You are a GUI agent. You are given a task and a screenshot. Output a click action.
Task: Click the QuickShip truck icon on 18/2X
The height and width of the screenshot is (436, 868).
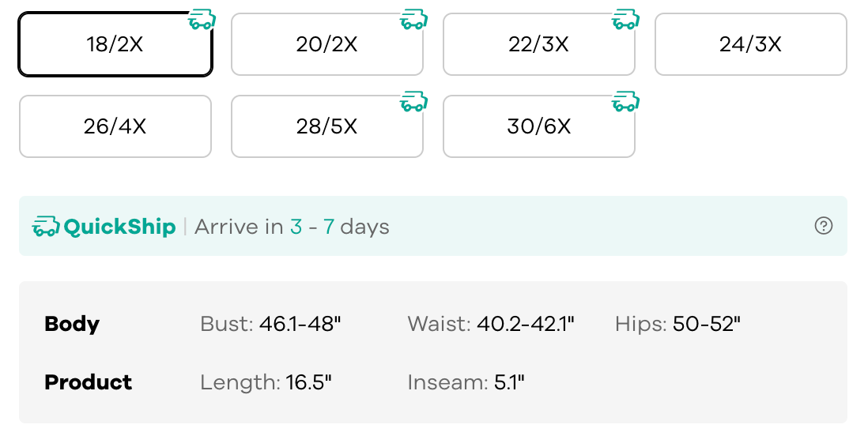pyautogui.click(x=202, y=20)
